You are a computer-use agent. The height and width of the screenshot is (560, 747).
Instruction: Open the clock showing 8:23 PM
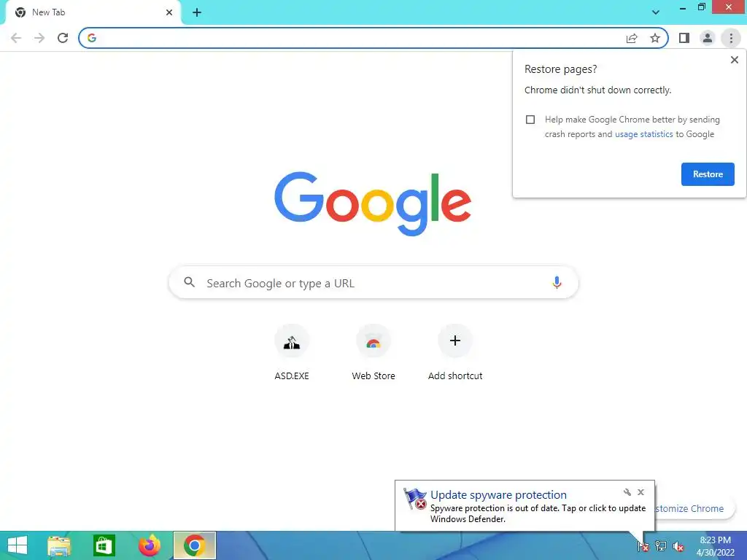pos(715,546)
